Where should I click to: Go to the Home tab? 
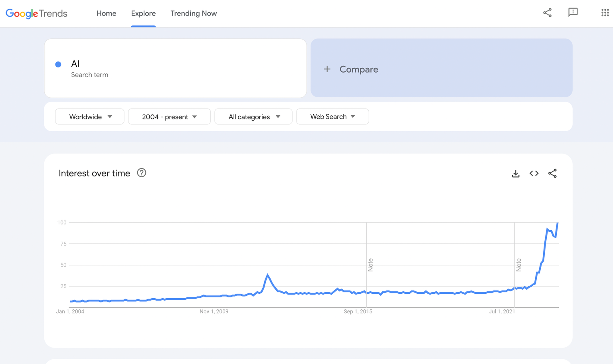(106, 13)
